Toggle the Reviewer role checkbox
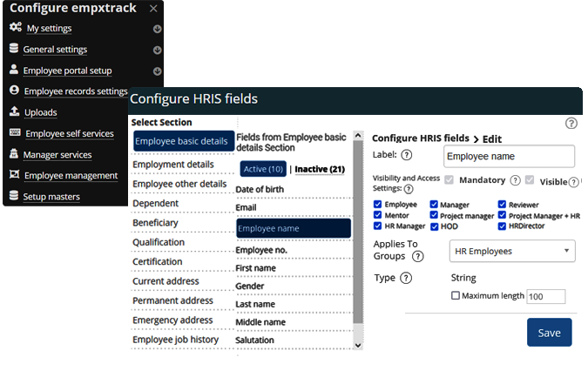The width and height of the screenshot is (588, 371). [x=502, y=205]
